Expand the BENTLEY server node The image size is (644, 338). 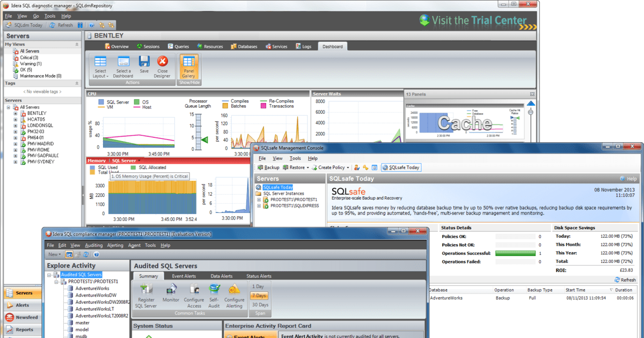coord(16,113)
